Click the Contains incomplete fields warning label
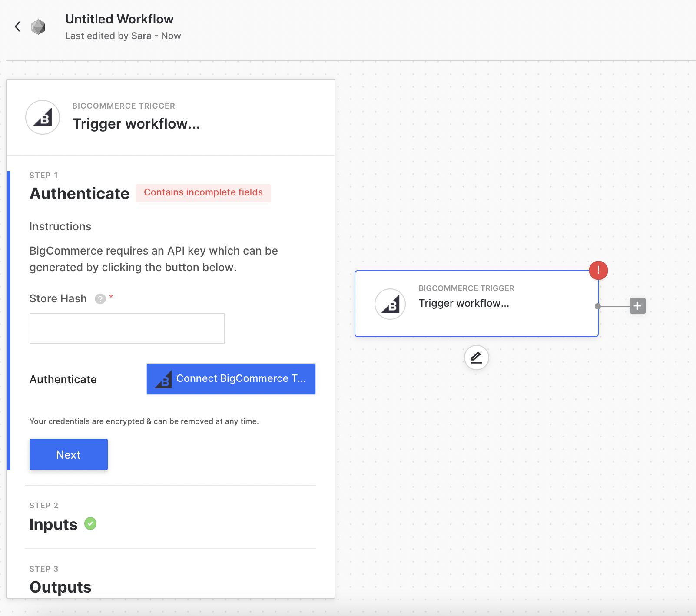 click(203, 193)
